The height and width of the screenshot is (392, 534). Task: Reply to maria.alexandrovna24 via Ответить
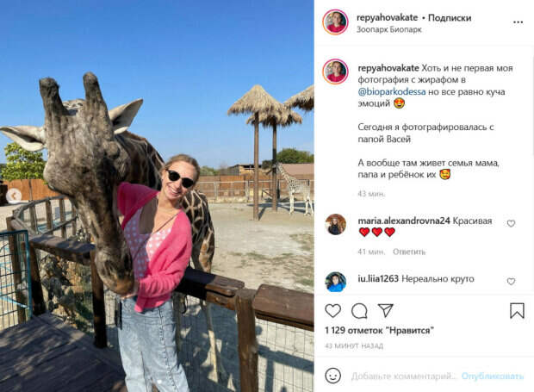click(409, 252)
